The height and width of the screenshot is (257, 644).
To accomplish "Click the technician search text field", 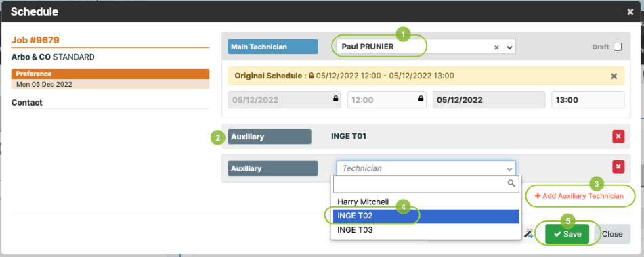I will (426, 184).
